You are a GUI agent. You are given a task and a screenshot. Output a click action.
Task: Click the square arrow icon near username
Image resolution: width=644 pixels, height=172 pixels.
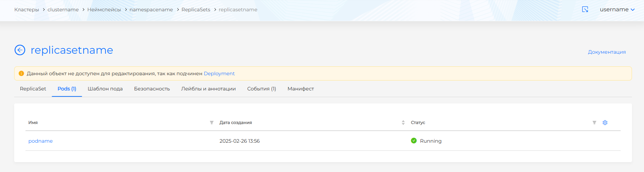tap(585, 10)
